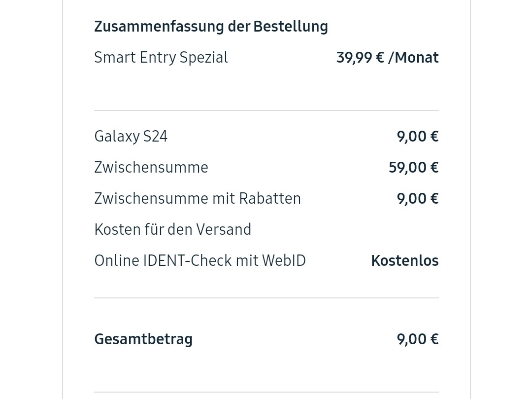Click the divider line above Gesamtbetrag
The image size is (532, 399).
coord(266,298)
